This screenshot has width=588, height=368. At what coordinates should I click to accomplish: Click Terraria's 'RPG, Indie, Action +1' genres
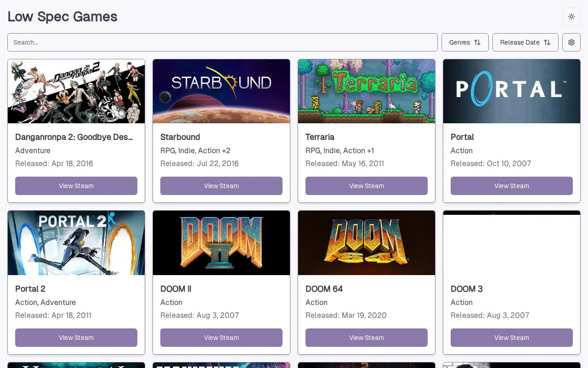(x=339, y=150)
